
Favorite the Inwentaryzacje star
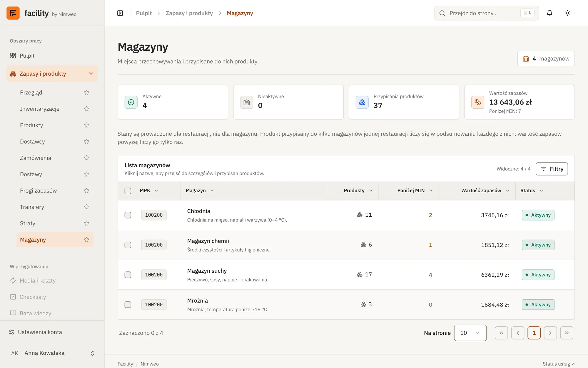[86, 109]
